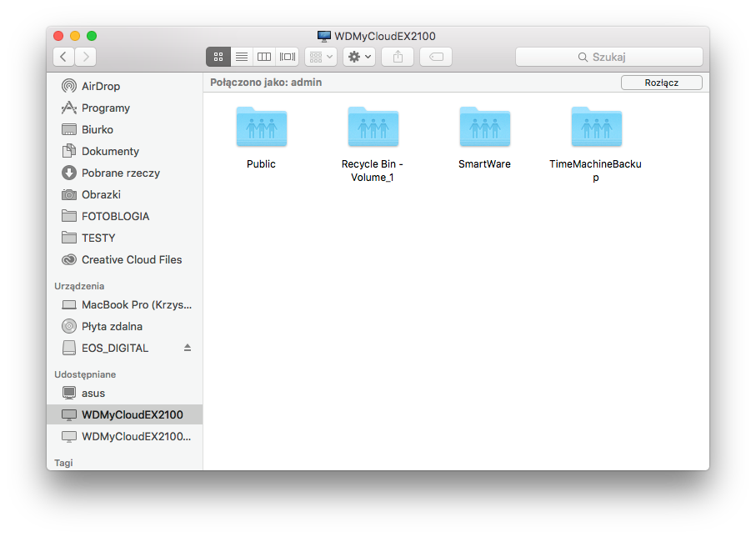Click the Share toolbar button
756x537 pixels.
pyautogui.click(x=398, y=57)
